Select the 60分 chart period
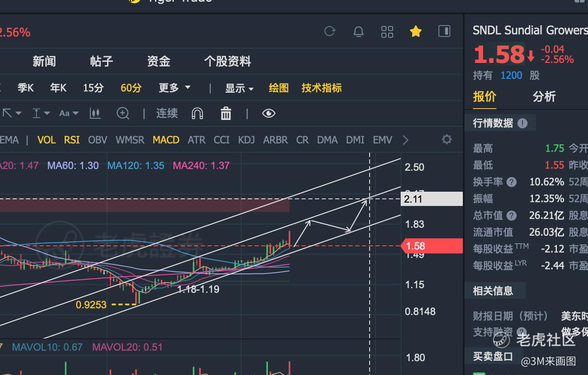Screen dimensions: 588x375 pos(131,88)
